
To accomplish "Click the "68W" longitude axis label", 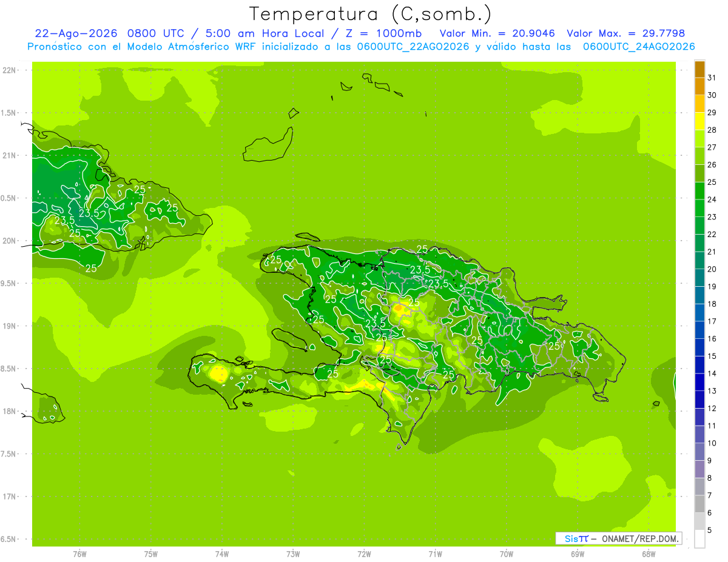I will coord(649,554).
